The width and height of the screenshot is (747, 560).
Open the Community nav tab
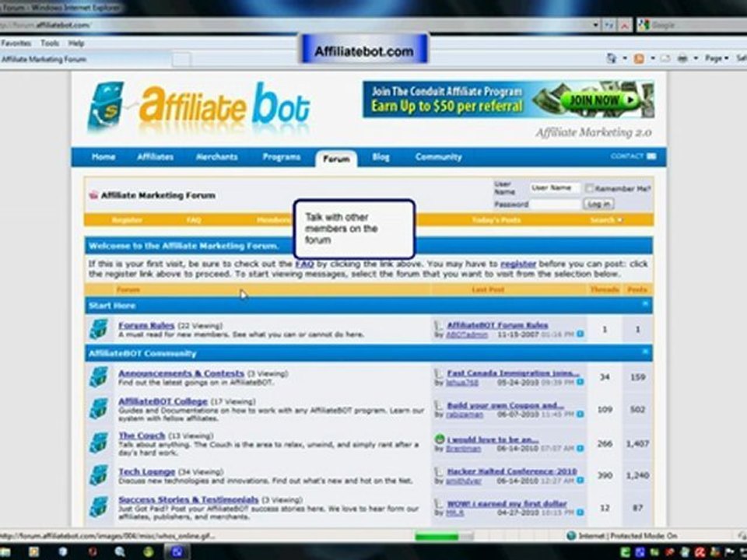click(x=438, y=156)
